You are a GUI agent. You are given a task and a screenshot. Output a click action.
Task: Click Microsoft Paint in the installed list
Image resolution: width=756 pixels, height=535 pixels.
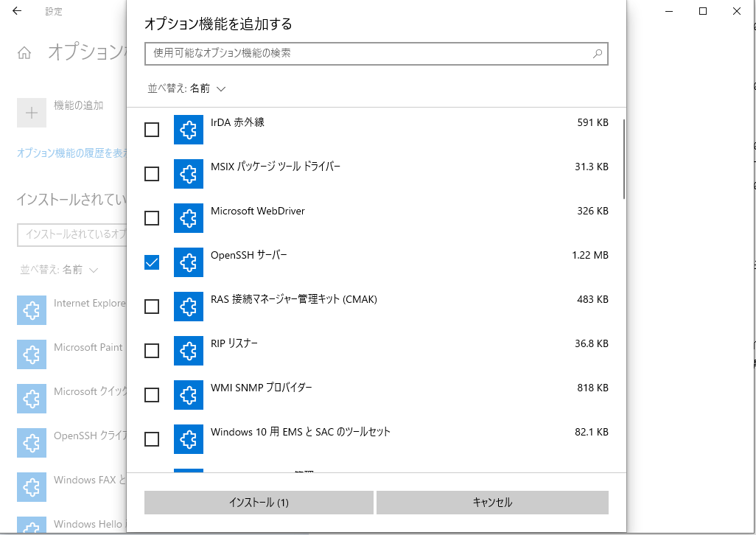[88, 348]
